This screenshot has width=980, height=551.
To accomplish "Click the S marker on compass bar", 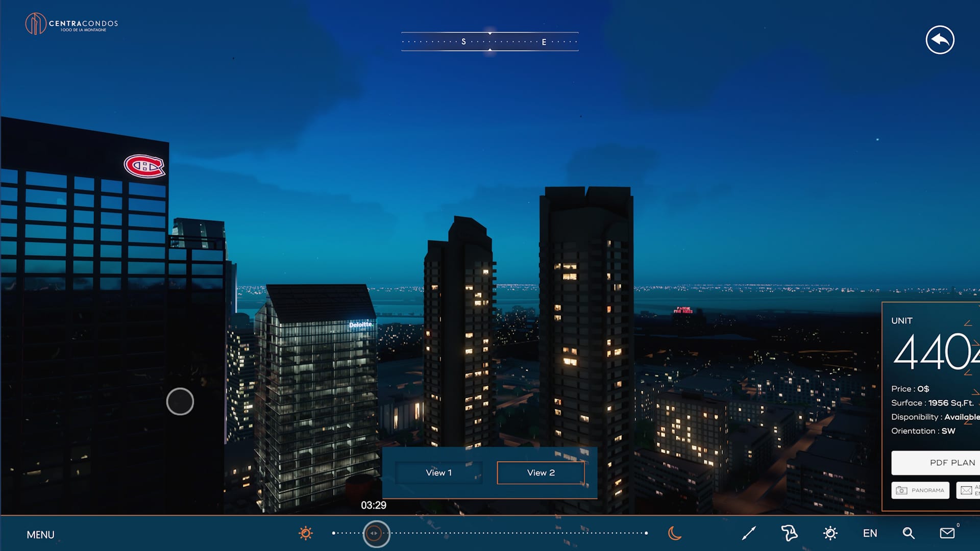I will tap(463, 42).
